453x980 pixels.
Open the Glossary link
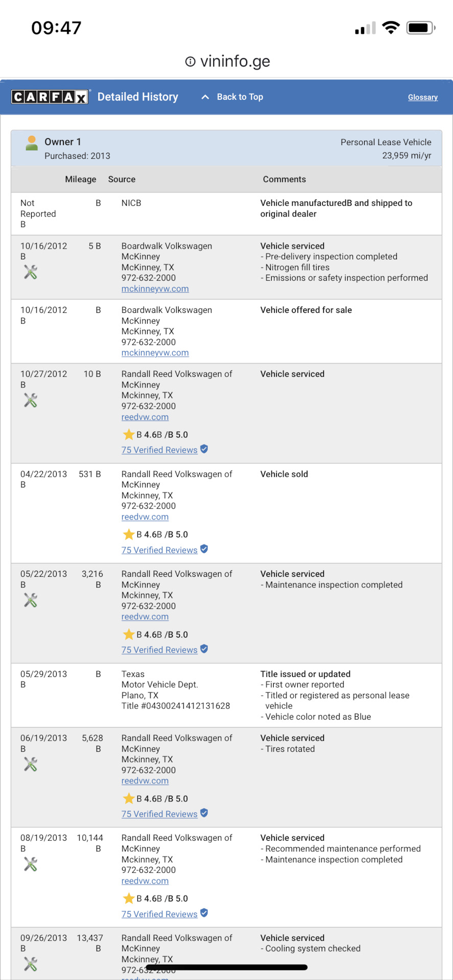coord(423,97)
